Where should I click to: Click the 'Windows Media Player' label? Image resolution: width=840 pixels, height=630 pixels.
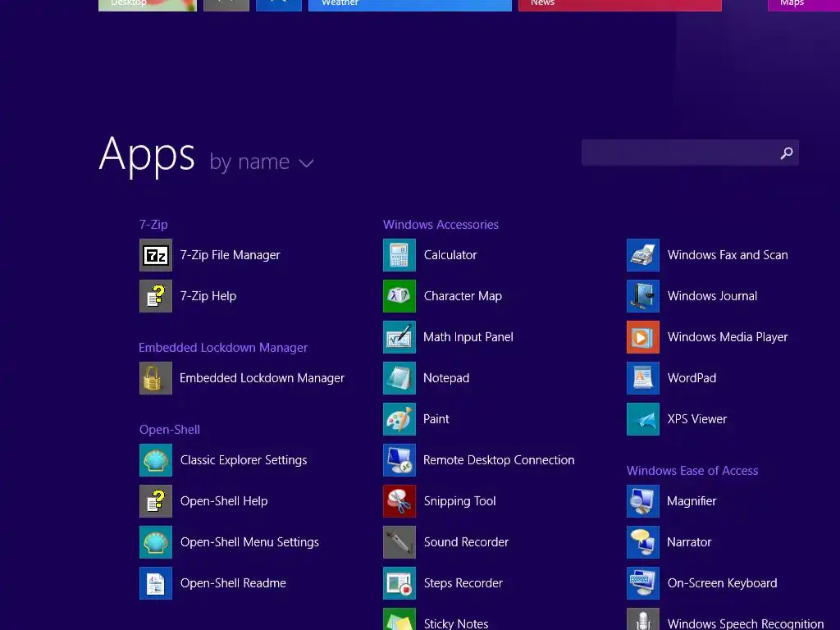(x=728, y=337)
